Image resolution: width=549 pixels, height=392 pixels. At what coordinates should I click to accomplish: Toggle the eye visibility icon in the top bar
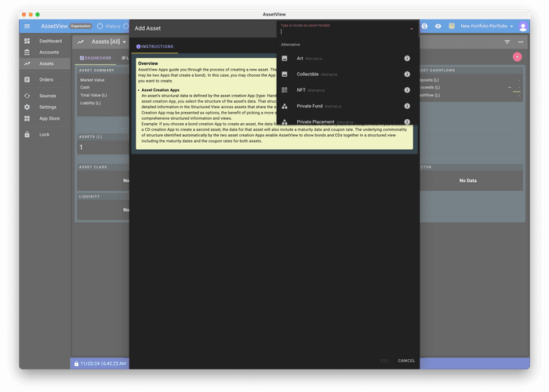click(x=438, y=26)
